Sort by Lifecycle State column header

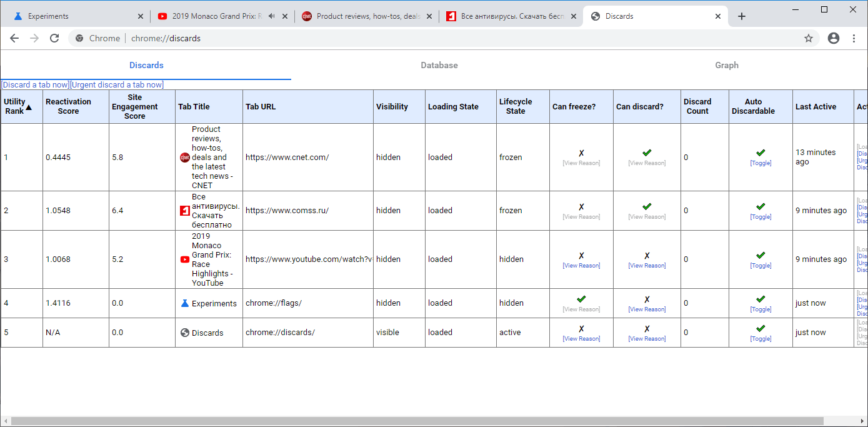click(x=523, y=107)
